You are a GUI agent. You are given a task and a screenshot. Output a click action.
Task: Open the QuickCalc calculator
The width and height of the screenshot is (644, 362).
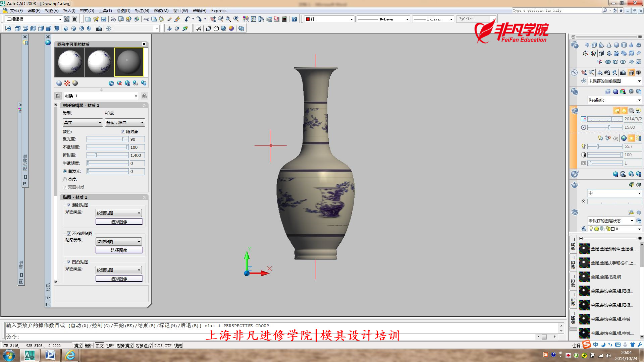(284, 19)
